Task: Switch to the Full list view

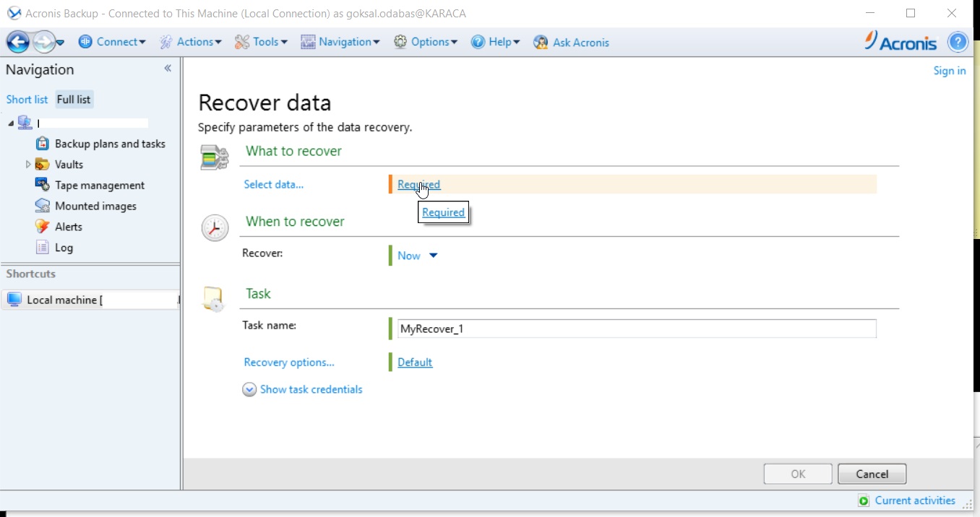Action: click(74, 100)
